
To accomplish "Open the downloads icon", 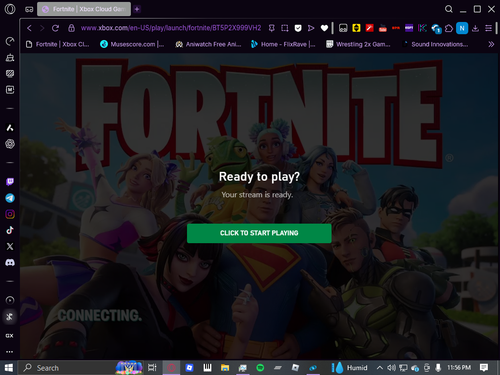I will [x=475, y=28].
